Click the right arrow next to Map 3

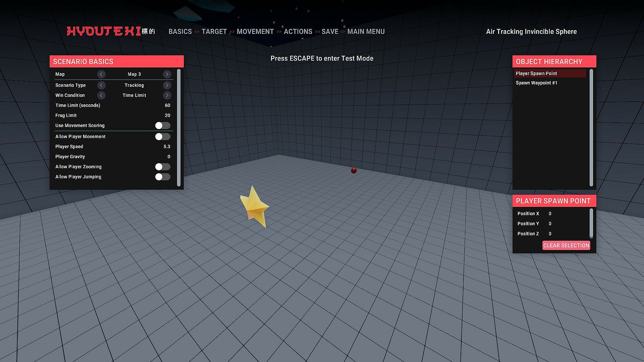[x=167, y=74]
